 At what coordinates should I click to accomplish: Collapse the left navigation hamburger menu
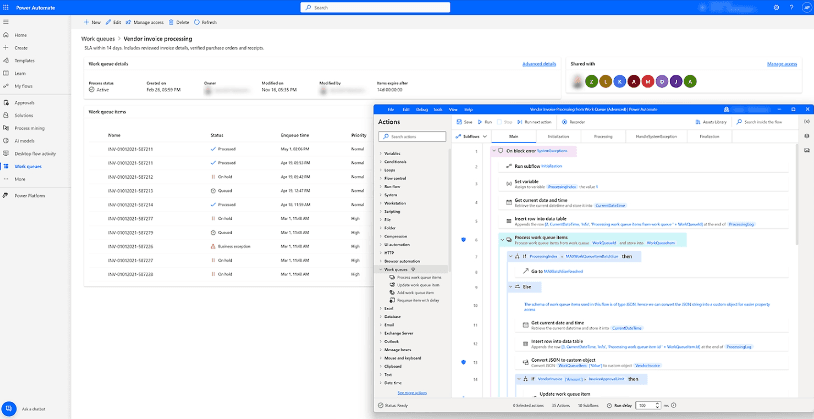[6, 21]
